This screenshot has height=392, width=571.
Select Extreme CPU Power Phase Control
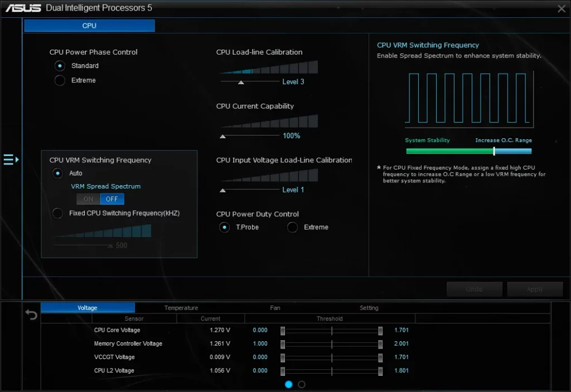(x=60, y=80)
